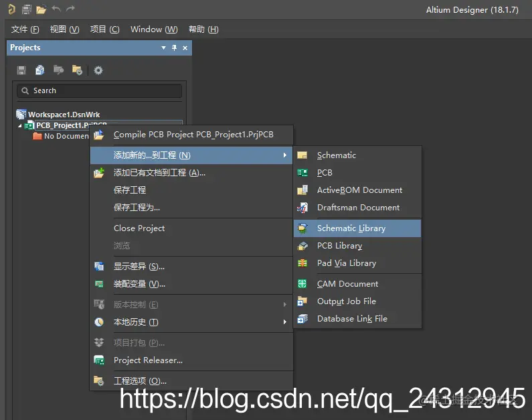The image size is (532, 420).
Task: Add new Schematic to project
Action: pos(357,155)
